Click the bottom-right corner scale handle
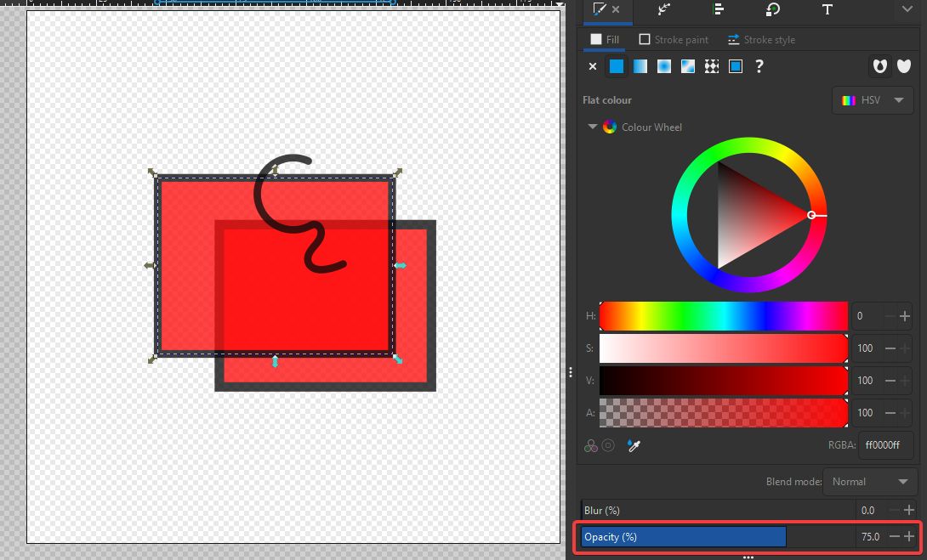Image resolution: width=927 pixels, height=560 pixels. click(397, 359)
